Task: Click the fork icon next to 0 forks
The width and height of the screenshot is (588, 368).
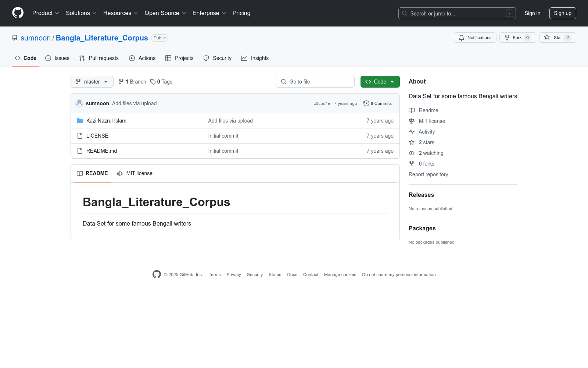Action: (412, 164)
